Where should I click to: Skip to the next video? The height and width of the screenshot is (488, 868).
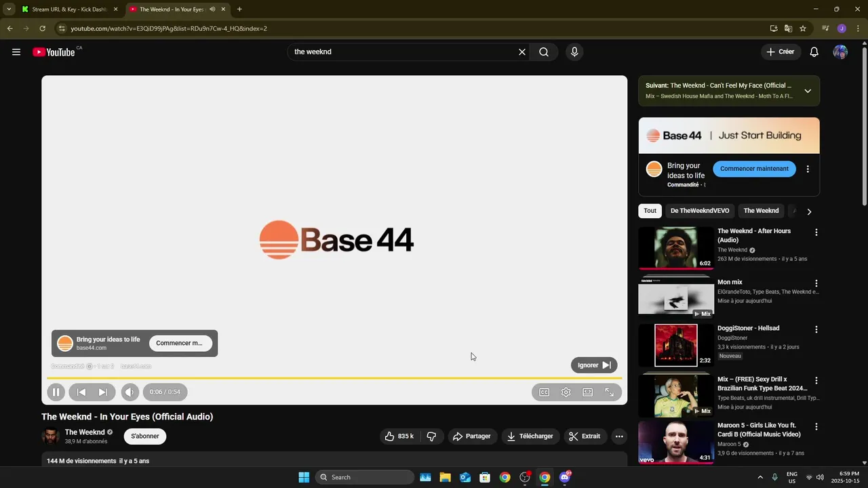103,392
